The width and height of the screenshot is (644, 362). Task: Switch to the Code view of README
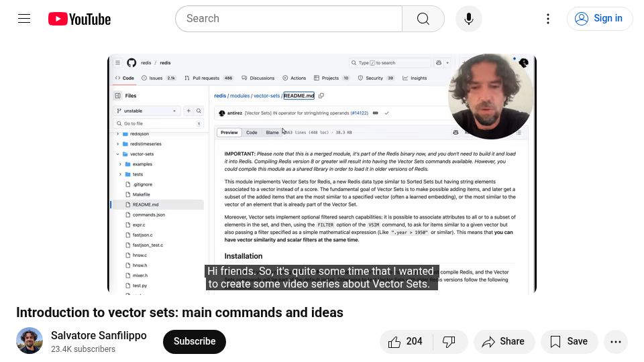252,133
